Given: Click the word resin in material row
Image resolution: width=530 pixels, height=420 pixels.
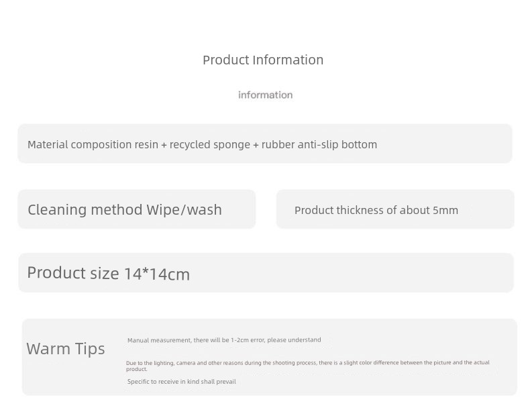Looking at the screenshot, I should click(146, 144).
